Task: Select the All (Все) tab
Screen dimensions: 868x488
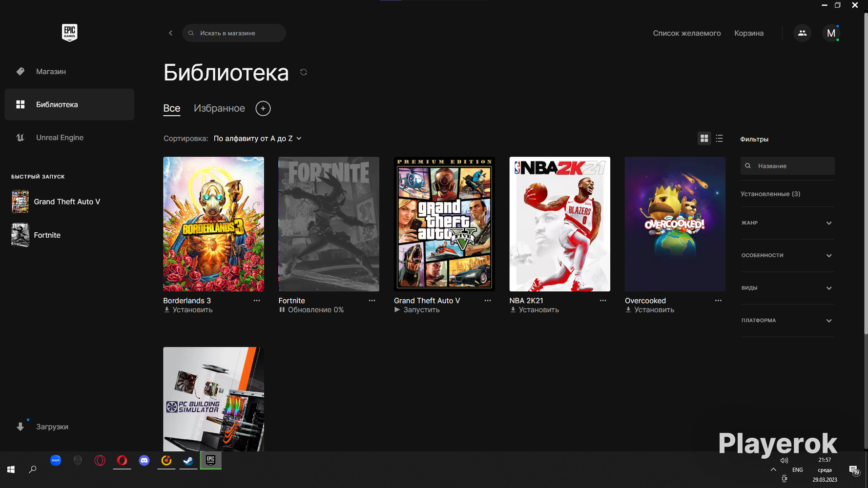Action: 172,108
